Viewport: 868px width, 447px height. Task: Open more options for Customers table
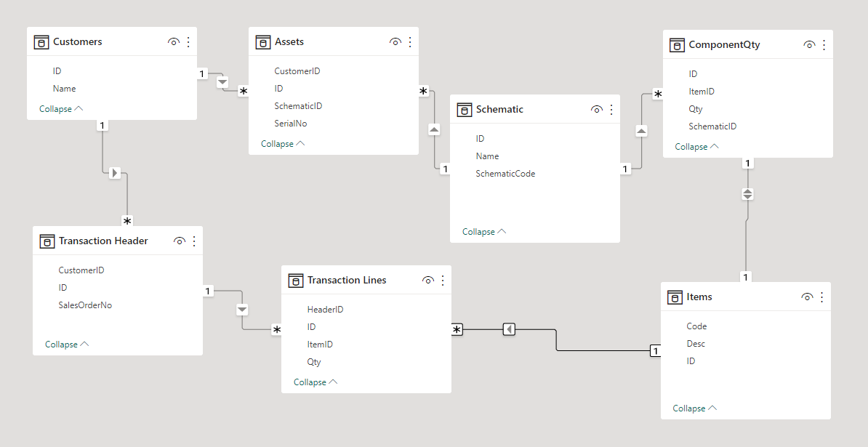click(x=188, y=42)
